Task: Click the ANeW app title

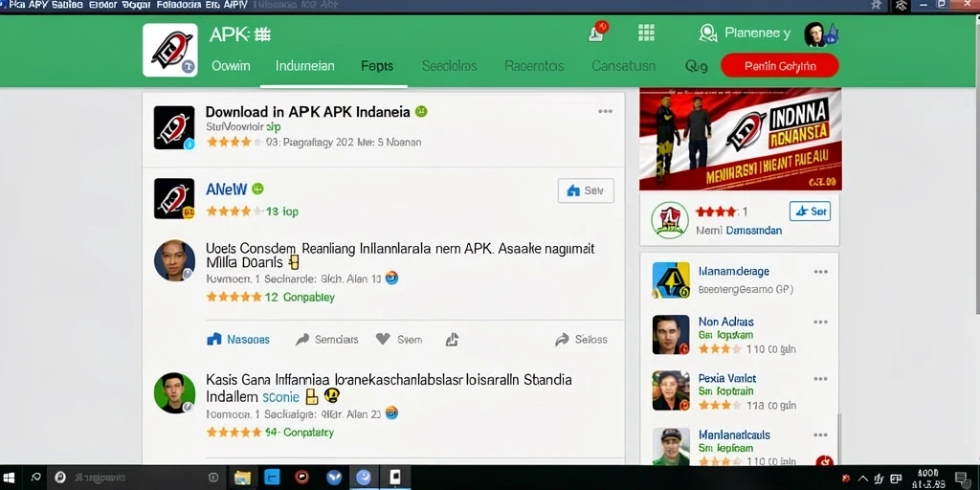Action: 226,189
